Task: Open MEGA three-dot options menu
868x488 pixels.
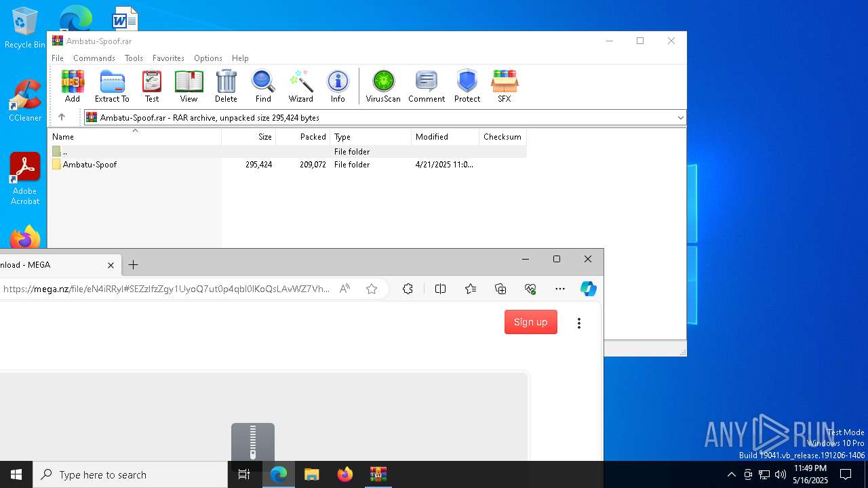Action: click(579, 323)
